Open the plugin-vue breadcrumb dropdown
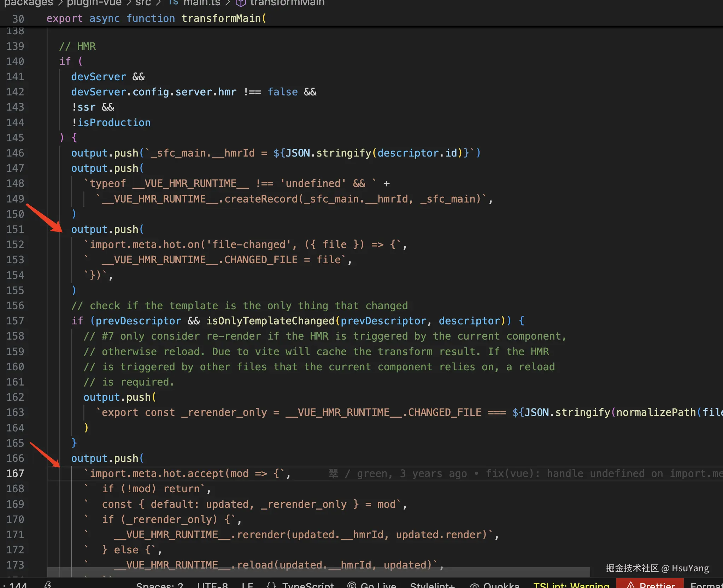Image resolution: width=723 pixels, height=588 pixels. [x=94, y=3]
